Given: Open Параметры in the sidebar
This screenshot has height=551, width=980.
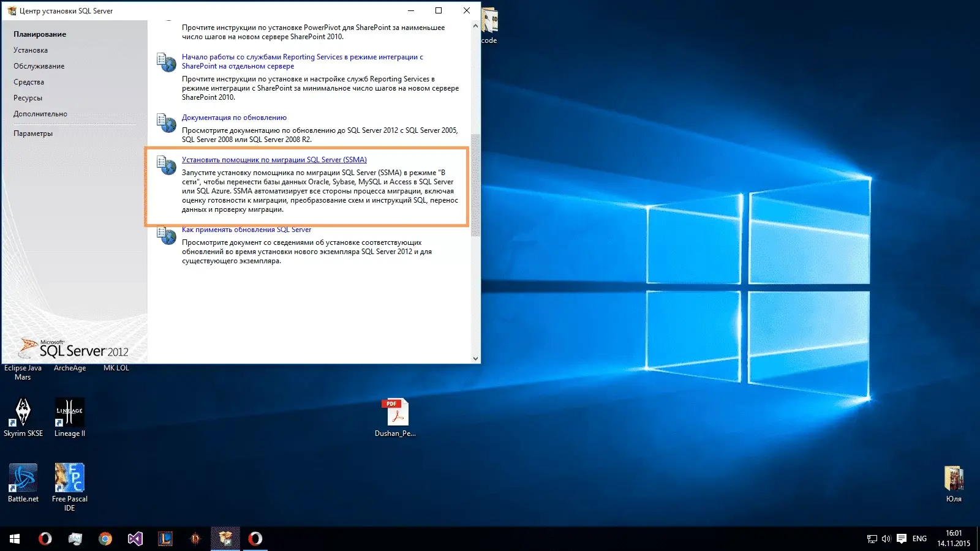Looking at the screenshot, I should click(33, 133).
